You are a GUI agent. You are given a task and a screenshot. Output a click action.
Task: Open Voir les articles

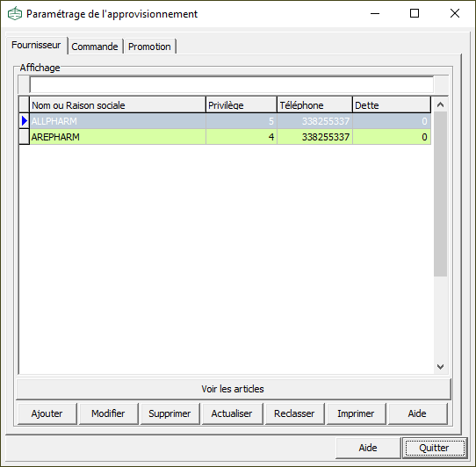pos(233,389)
